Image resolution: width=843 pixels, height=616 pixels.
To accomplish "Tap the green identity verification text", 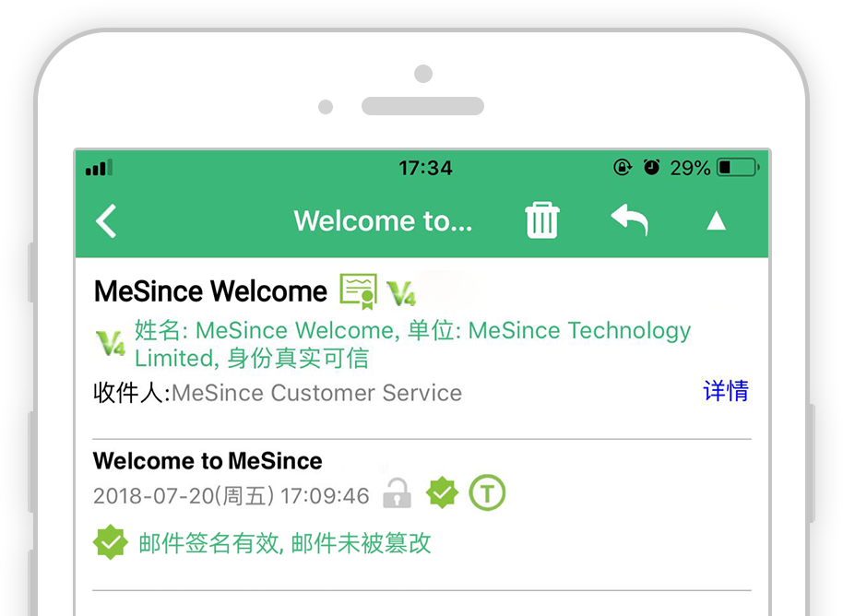I will click(x=412, y=344).
